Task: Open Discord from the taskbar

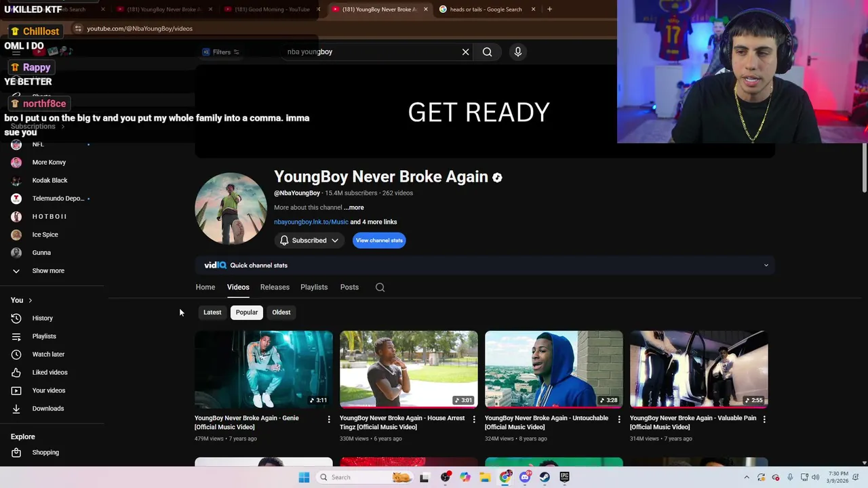Action: (x=524, y=477)
